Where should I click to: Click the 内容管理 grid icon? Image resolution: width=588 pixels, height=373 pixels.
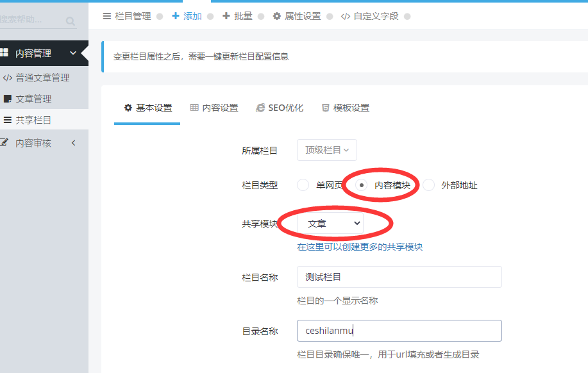(x=4, y=53)
